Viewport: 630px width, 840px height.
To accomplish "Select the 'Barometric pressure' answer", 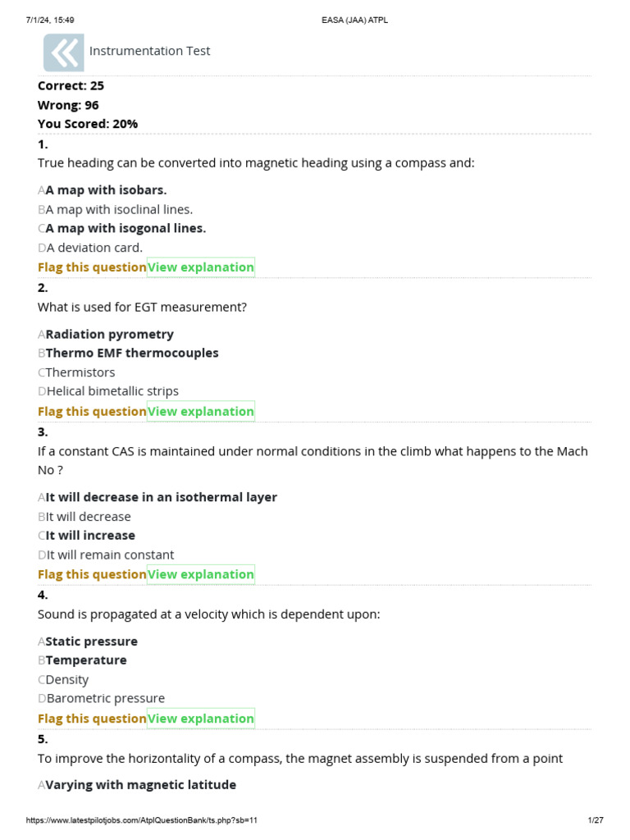I will (x=105, y=699).
